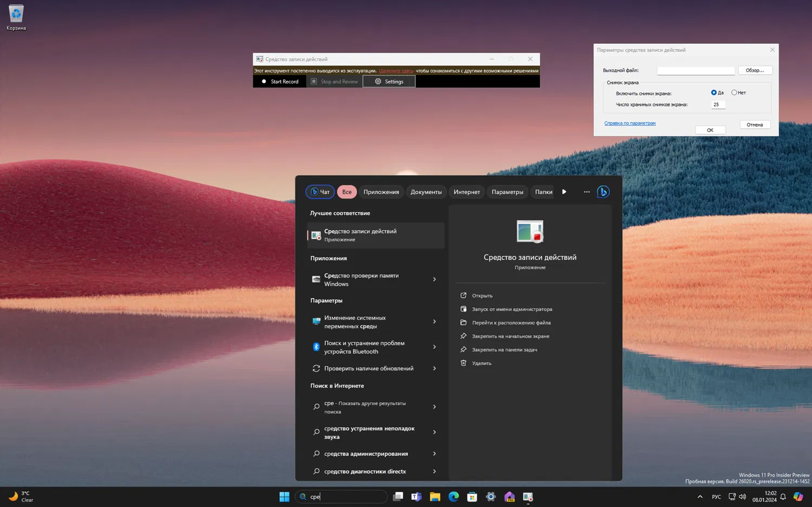Click Start Record in Steps Recorder
This screenshot has width=812, height=507.
[280, 82]
